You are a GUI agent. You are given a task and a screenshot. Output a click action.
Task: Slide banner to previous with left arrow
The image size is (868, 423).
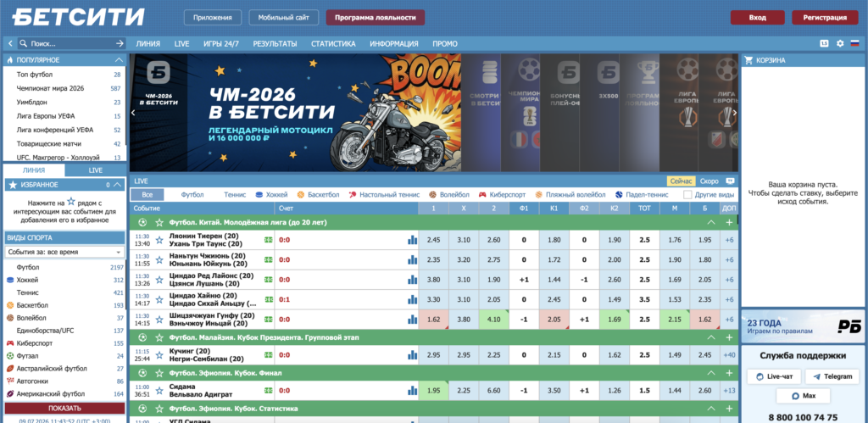(x=133, y=113)
